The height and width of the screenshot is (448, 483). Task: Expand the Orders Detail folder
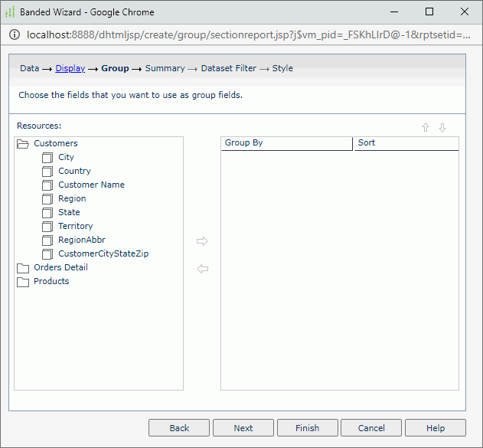coord(23,268)
